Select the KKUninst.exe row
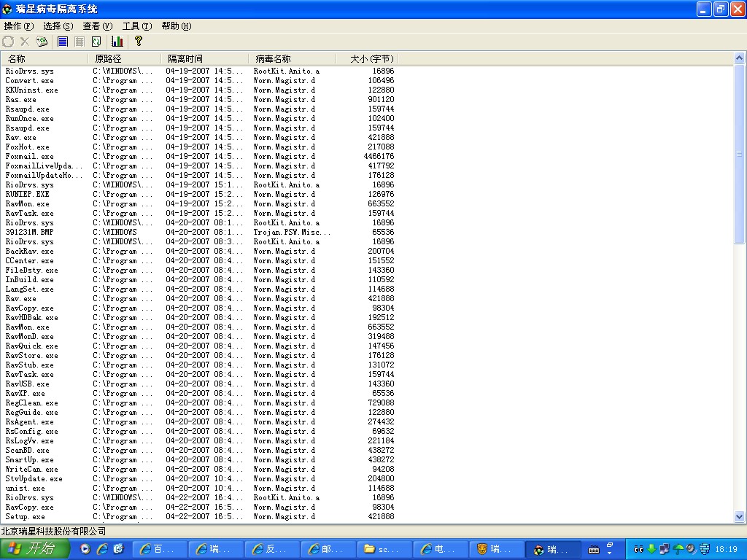This screenshot has width=747, height=560. click(x=200, y=90)
